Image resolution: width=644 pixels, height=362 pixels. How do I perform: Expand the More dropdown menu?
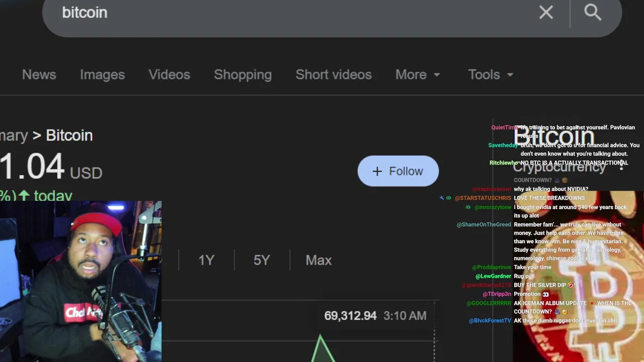[x=417, y=74]
